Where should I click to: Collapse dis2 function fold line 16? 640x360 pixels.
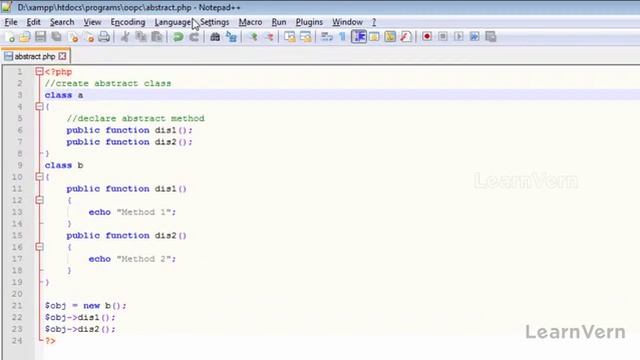(x=39, y=247)
